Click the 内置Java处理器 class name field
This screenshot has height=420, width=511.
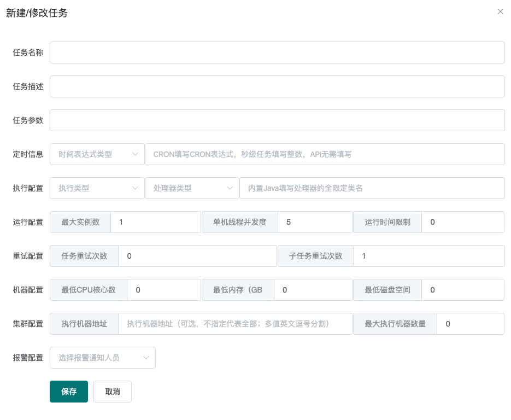click(x=372, y=188)
